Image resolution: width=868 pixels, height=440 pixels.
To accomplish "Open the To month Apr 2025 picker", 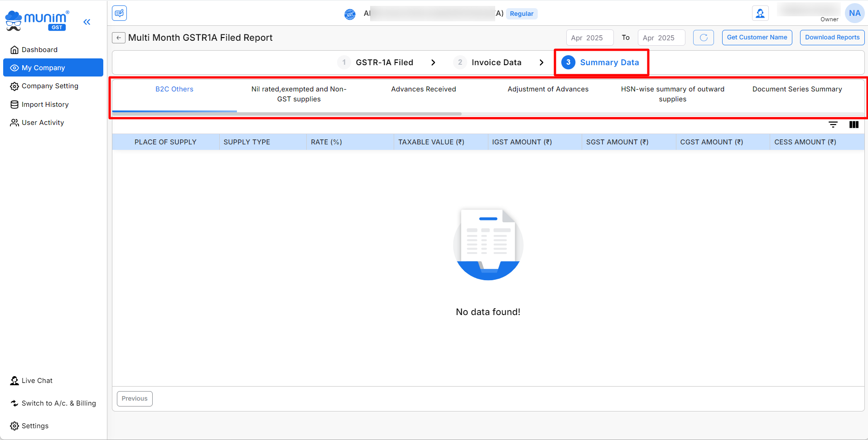I will (661, 38).
